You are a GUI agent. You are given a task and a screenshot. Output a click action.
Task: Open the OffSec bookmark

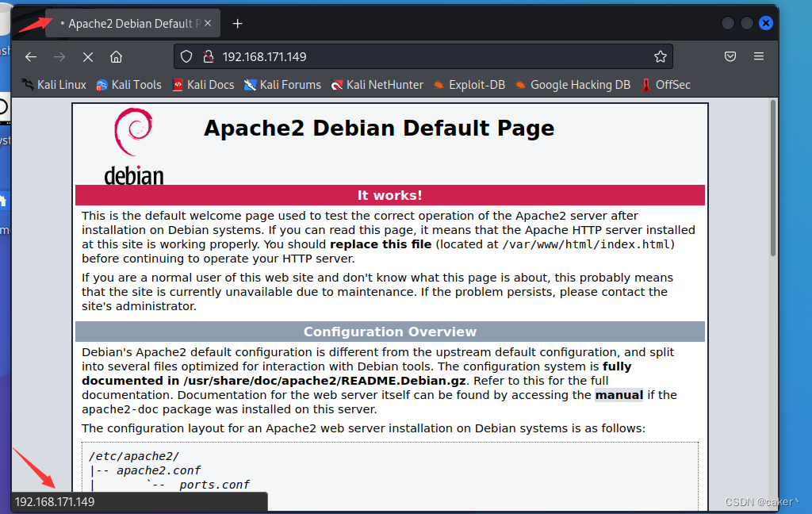click(665, 85)
